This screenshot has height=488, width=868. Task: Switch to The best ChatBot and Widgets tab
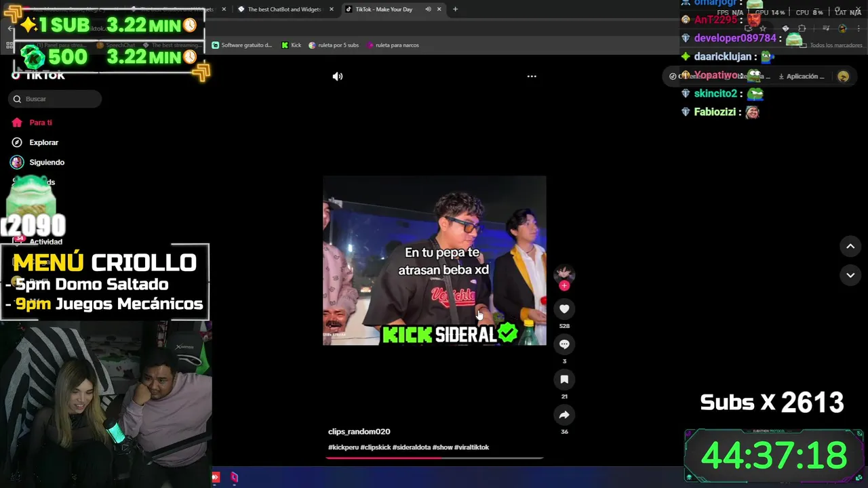(284, 9)
